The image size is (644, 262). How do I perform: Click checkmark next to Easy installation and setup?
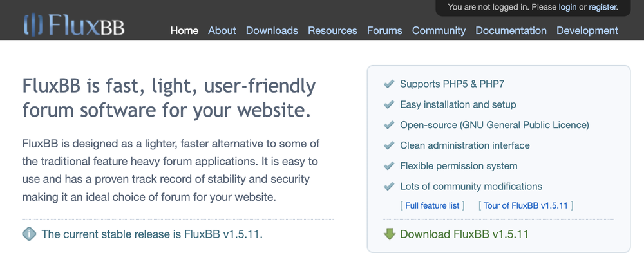pyautogui.click(x=389, y=104)
